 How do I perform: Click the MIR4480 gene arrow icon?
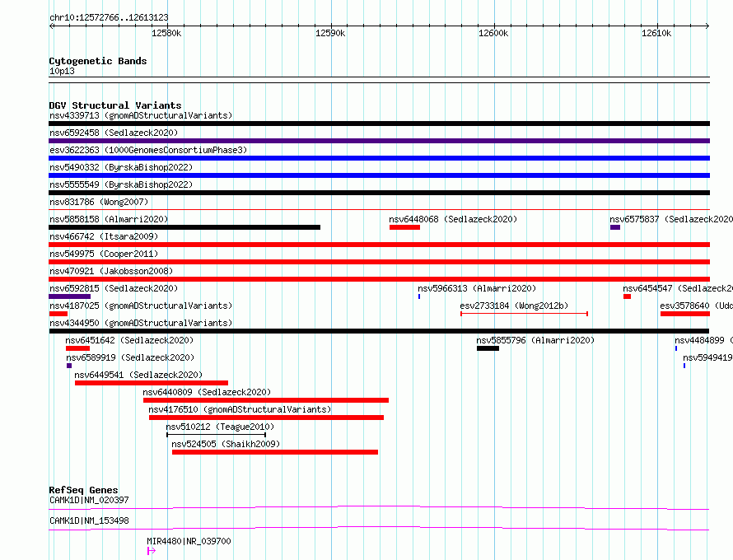pos(152,551)
